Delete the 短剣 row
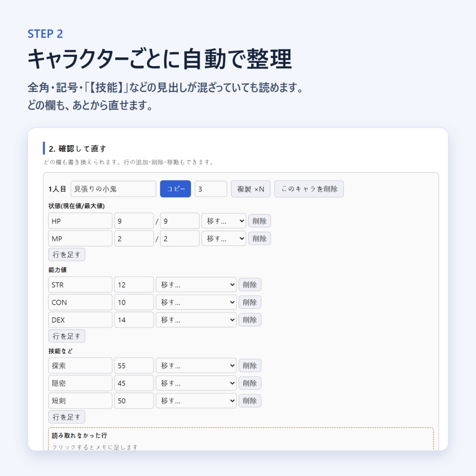 click(x=250, y=401)
